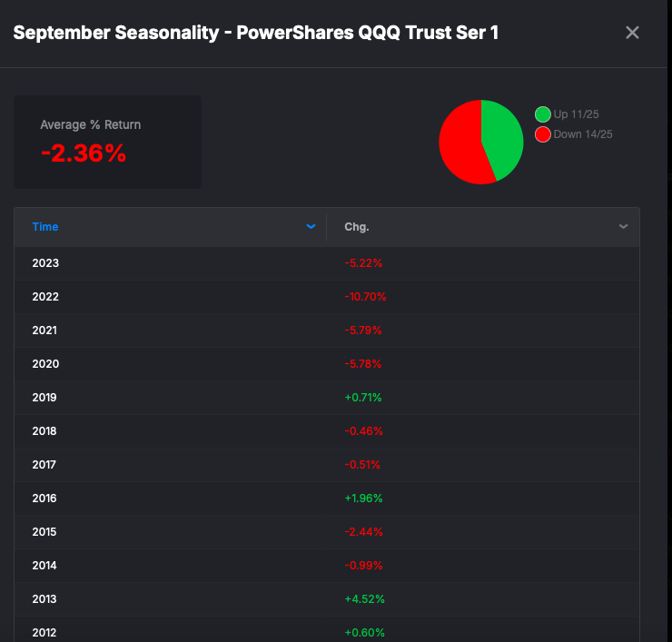The image size is (672, 642).
Task: Click the green Up legend circle
Action: [542, 114]
